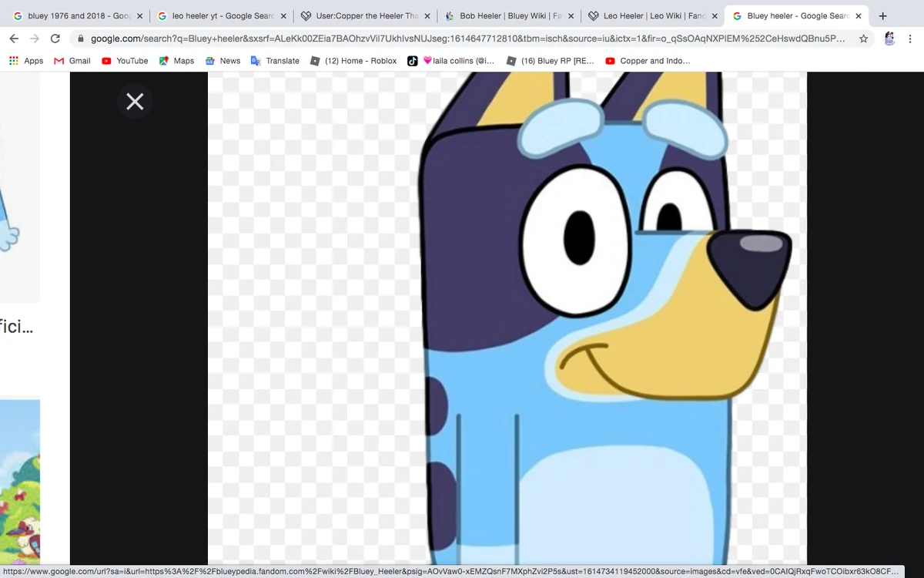Open a new browser tab
This screenshot has width=924, height=578.
click(882, 15)
